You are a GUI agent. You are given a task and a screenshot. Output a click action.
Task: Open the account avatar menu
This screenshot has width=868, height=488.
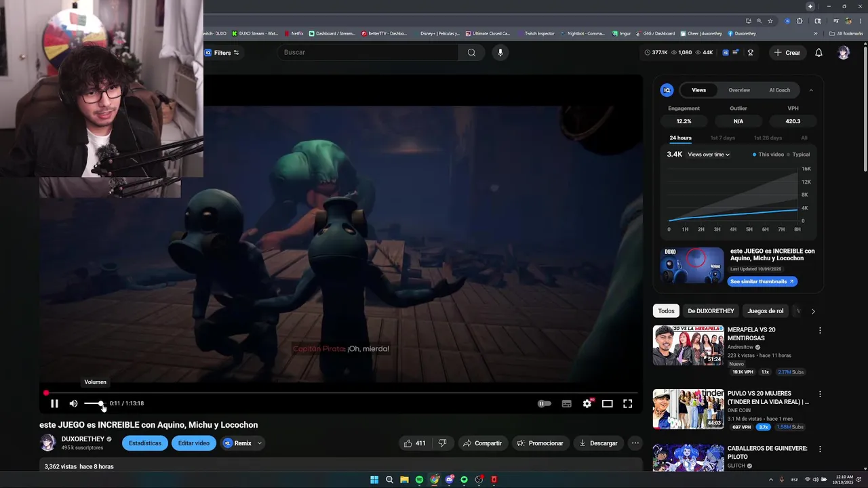(x=844, y=52)
